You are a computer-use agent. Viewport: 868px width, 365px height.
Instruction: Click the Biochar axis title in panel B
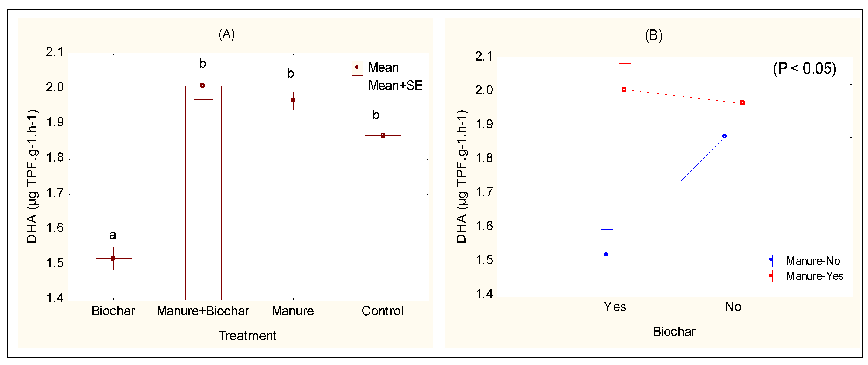click(x=674, y=332)
